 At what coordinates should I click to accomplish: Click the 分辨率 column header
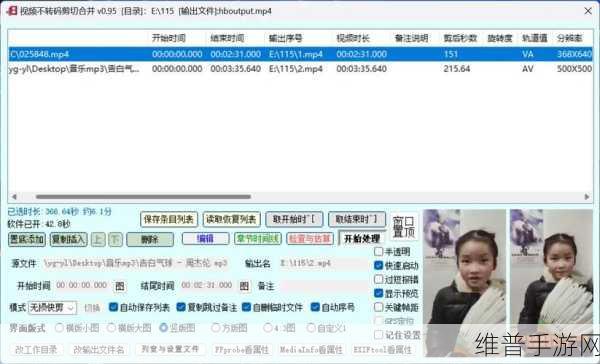point(569,38)
